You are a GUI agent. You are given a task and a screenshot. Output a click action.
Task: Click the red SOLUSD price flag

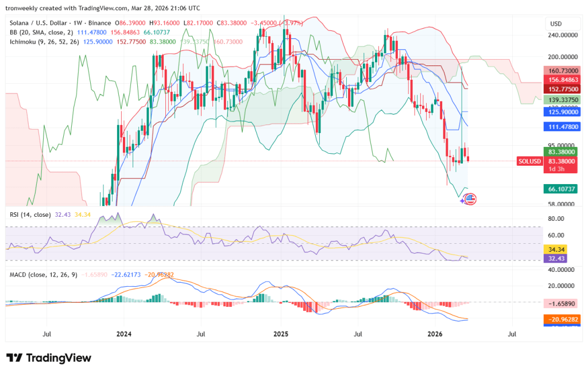point(529,161)
